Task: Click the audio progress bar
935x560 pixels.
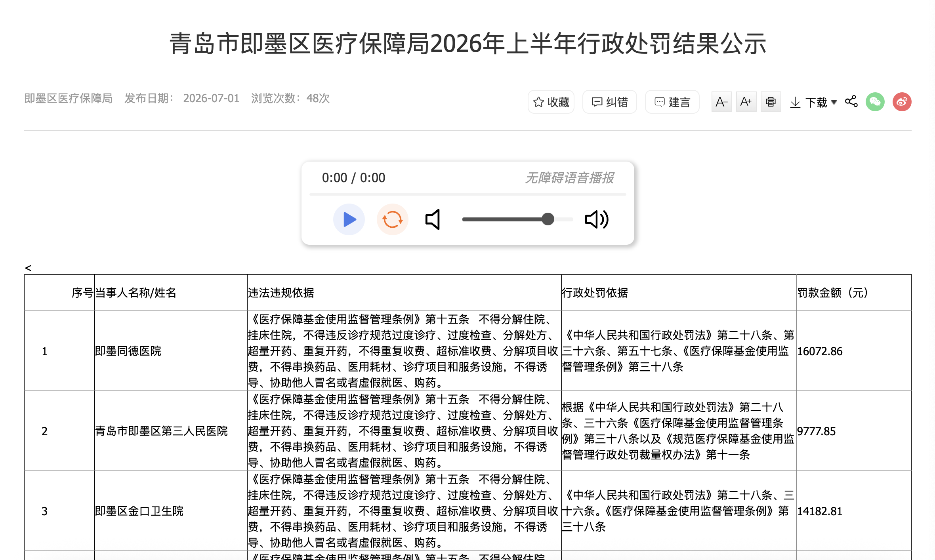Action: point(467,194)
